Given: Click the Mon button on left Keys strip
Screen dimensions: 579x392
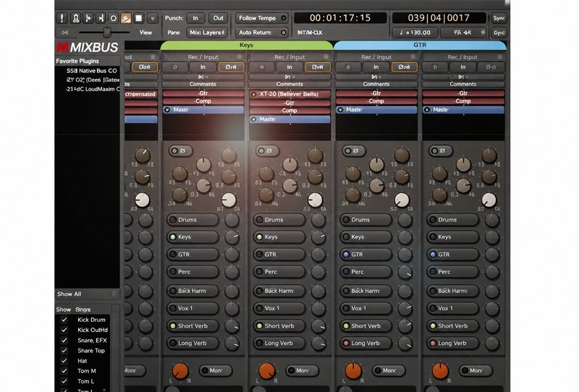Looking at the screenshot, I should (216, 370).
